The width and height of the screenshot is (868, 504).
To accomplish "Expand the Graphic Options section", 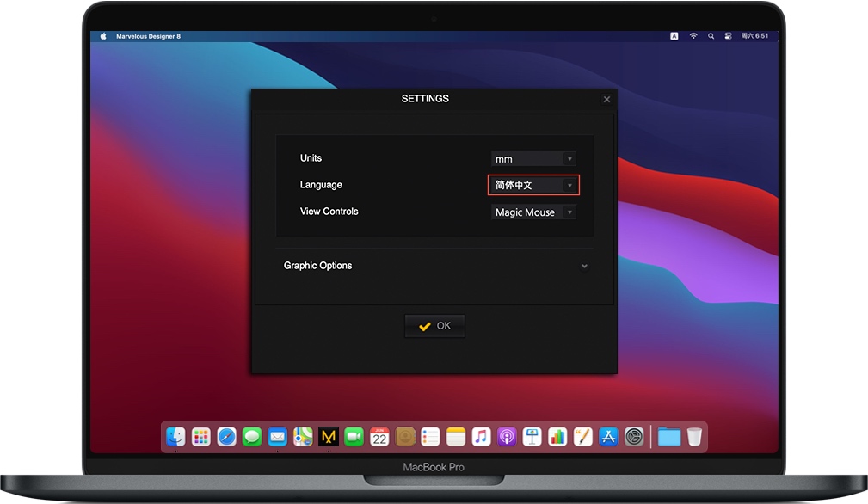I will coord(434,266).
